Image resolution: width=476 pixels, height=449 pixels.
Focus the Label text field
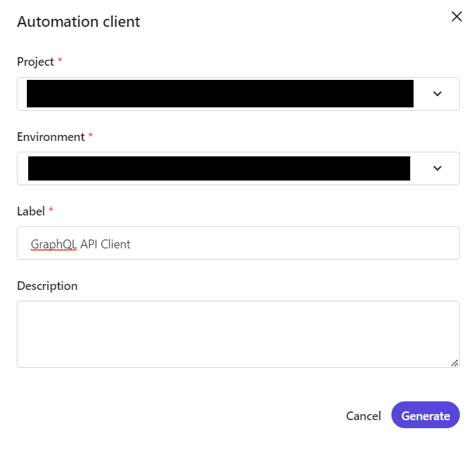tap(238, 243)
